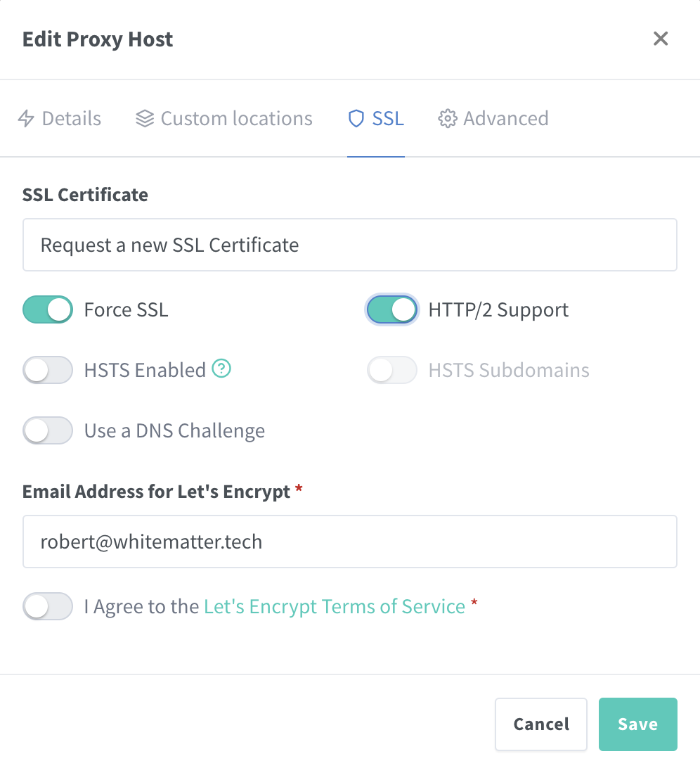Disable the Force SSL switch
700x768 pixels.
[48, 309]
